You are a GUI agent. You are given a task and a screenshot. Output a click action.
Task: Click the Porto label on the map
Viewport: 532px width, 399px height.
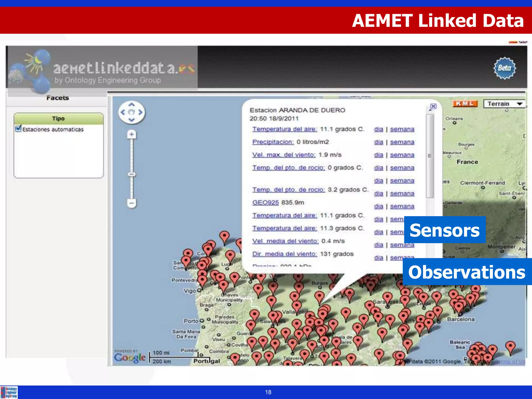click(x=191, y=321)
